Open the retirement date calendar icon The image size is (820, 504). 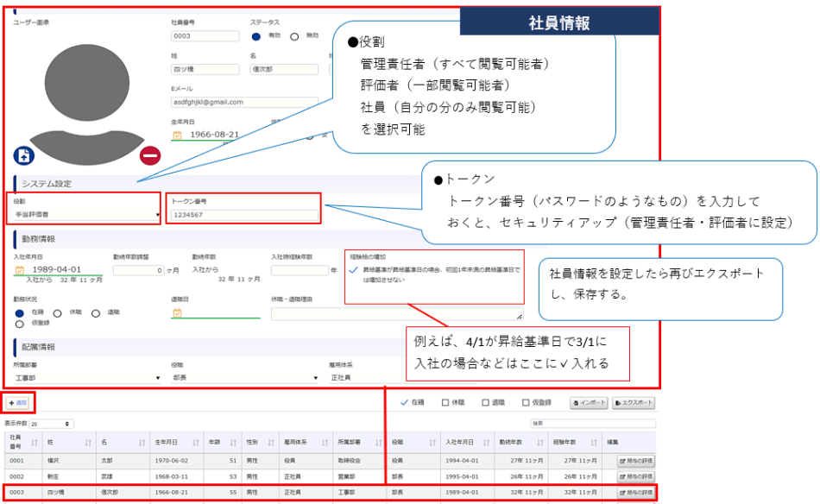coord(177,312)
